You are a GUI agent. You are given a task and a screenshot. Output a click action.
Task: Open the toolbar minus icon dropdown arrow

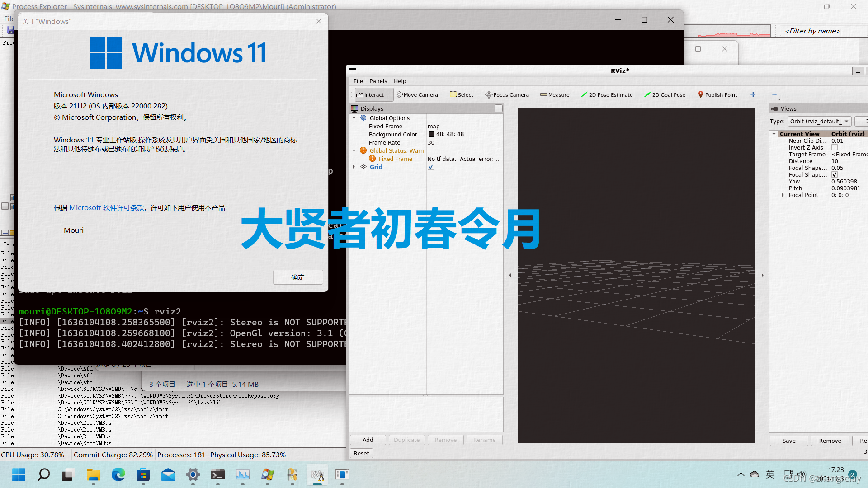[779, 99]
